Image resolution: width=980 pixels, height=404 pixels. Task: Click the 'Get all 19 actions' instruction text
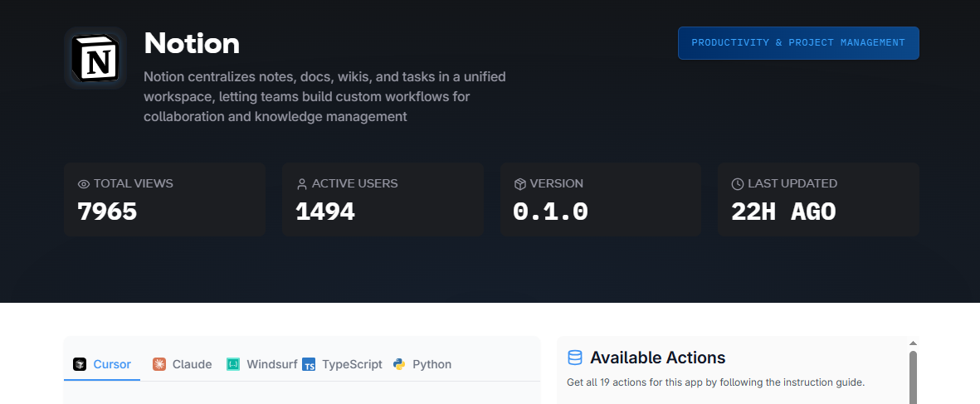[x=715, y=382]
